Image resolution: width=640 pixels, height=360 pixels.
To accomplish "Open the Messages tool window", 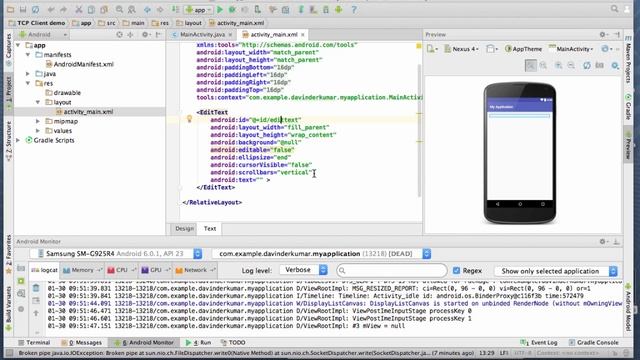I will 81,342.
